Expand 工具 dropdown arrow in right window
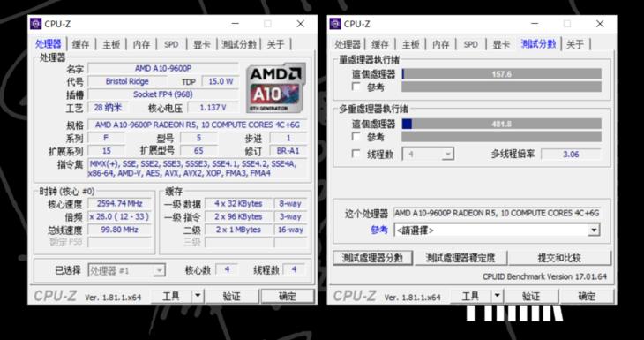 tap(498, 296)
